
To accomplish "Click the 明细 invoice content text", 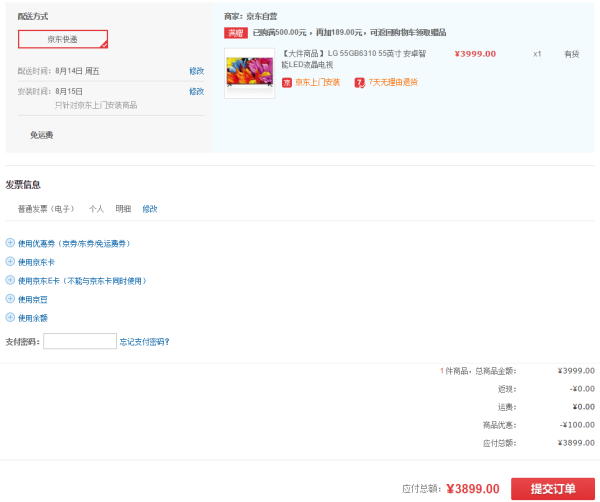I will tap(123, 209).
